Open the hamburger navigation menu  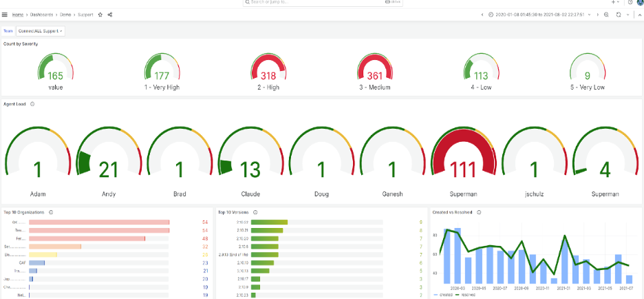(x=5, y=14)
